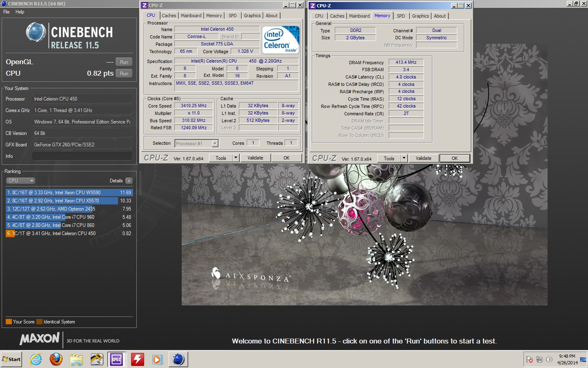Open Cinebench Help menu
The width and height of the screenshot is (588, 368).
[20, 12]
